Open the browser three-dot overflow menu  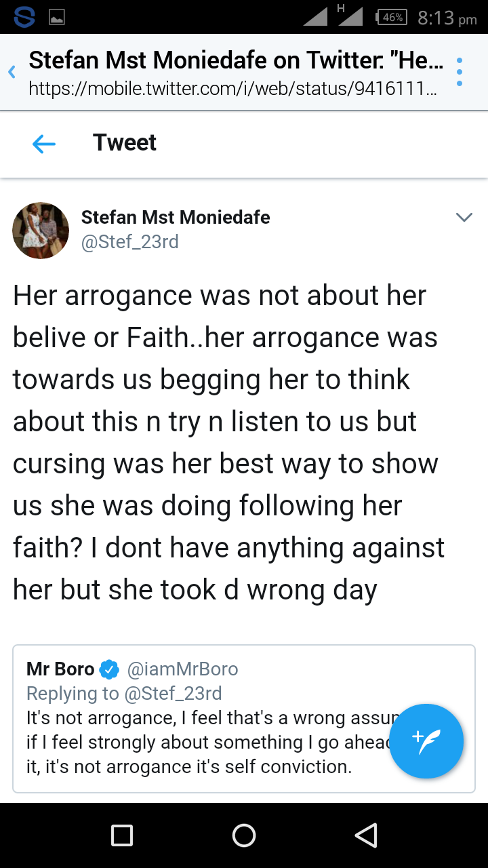[460, 72]
